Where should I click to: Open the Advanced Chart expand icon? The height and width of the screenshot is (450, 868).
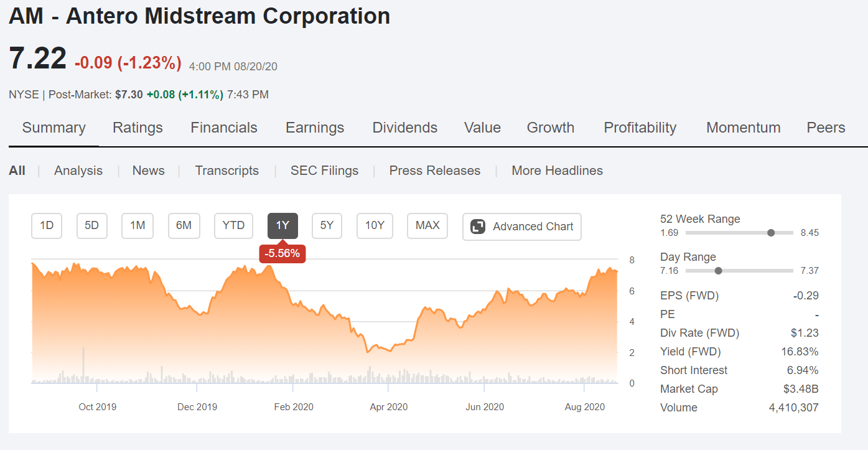click(x=478, y=227)
